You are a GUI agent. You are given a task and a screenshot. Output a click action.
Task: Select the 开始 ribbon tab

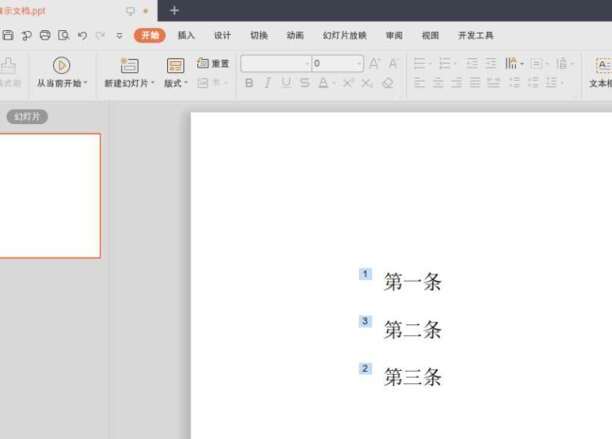point(150,36)
